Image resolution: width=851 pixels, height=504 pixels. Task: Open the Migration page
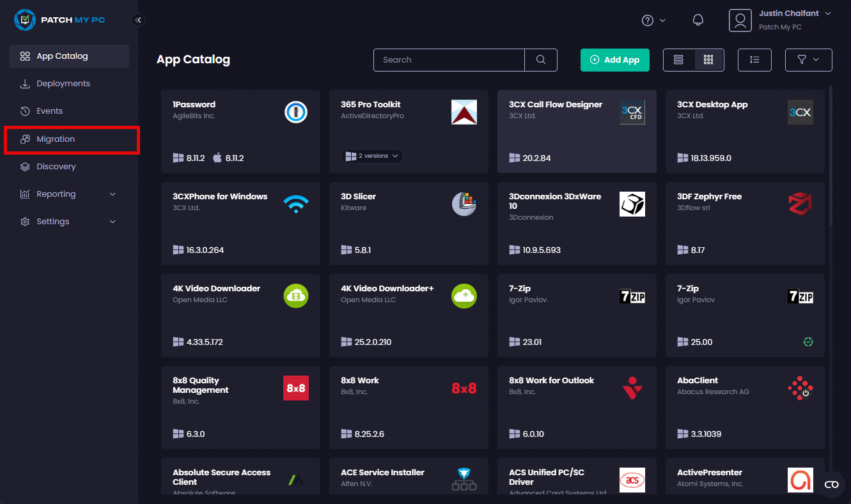56,139
